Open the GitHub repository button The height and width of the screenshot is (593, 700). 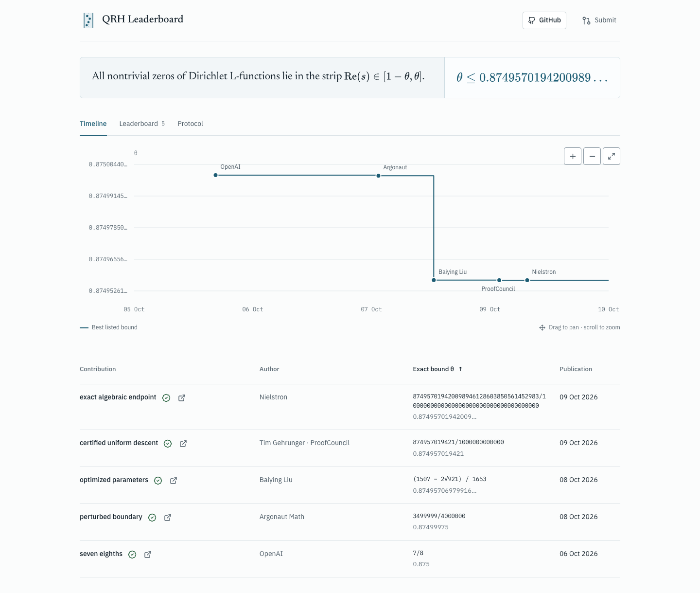[544, 20]
